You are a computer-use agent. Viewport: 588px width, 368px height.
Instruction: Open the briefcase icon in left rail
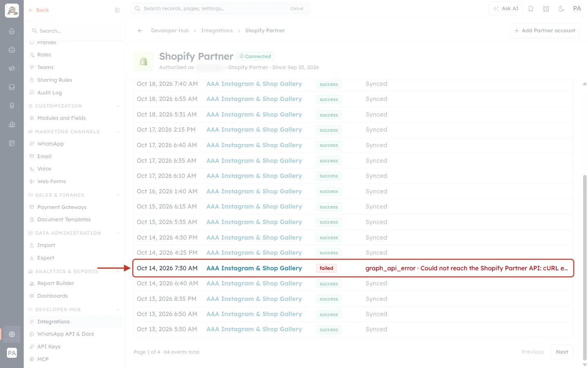click(x=12, y=50)
